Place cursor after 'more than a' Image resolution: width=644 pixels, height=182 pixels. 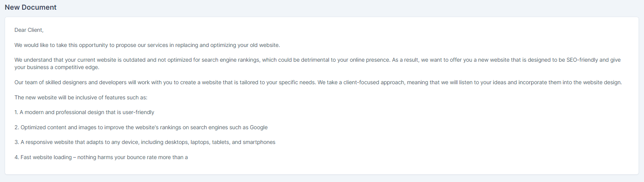tap(188, 157)
